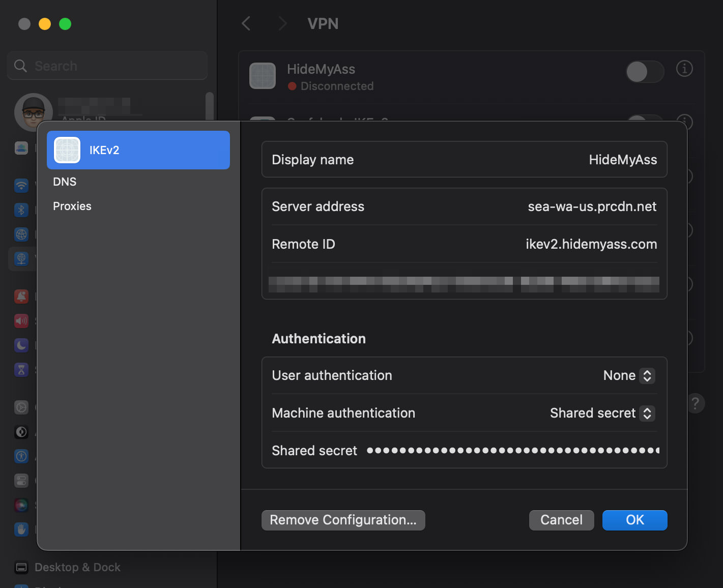Screen dimensions: 723x588
Task: Click the Remote ID field
Action: pos(464,244)
